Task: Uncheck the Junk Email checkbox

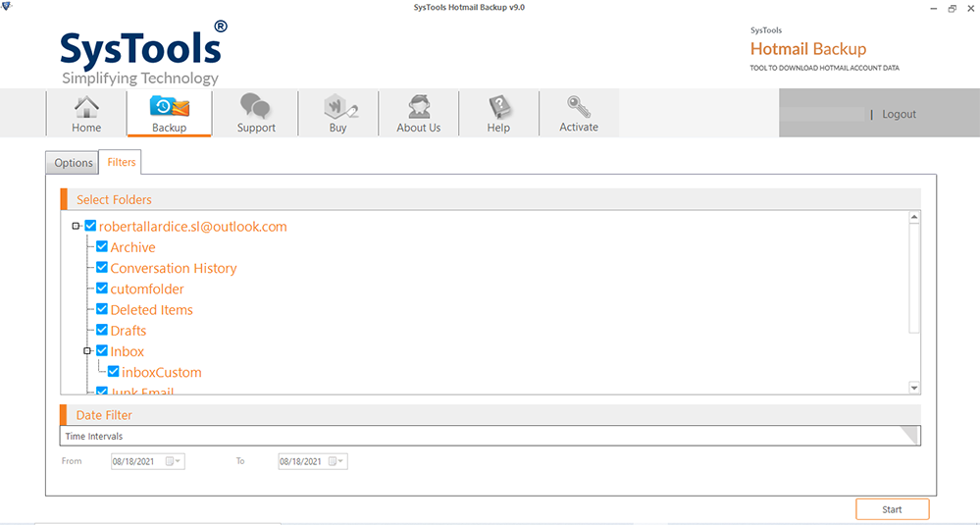Action: 102,392
